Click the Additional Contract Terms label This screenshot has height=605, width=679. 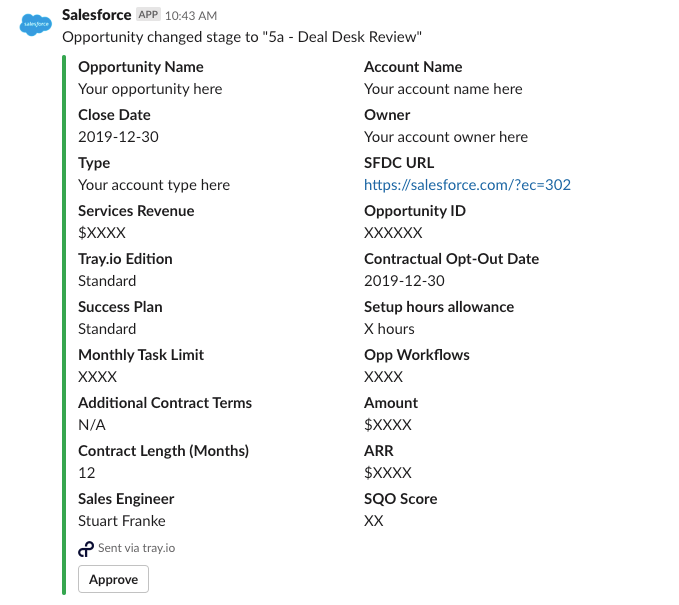pos(165,403)
